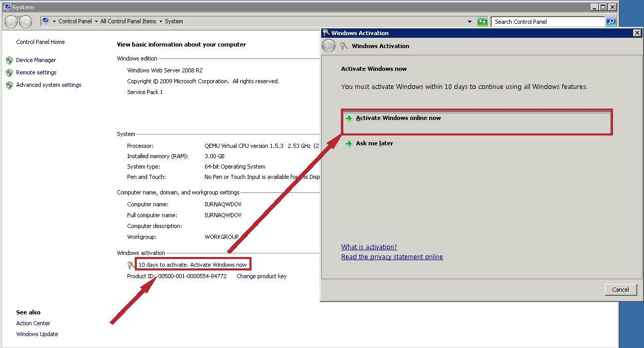The image size is (644, 348).
Task: Click Change product key
Action: click(x=261, y=276)
